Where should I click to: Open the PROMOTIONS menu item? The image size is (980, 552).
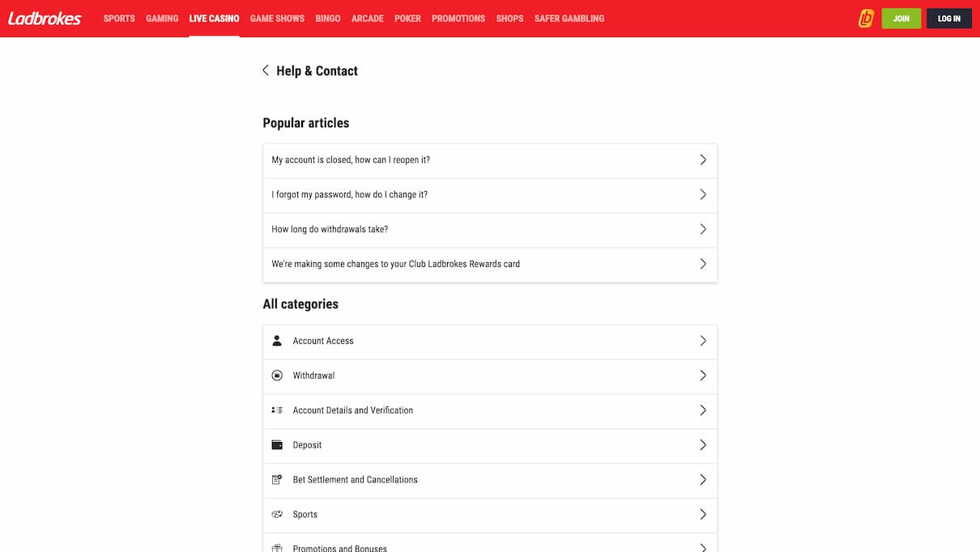[x=458, y=18]
